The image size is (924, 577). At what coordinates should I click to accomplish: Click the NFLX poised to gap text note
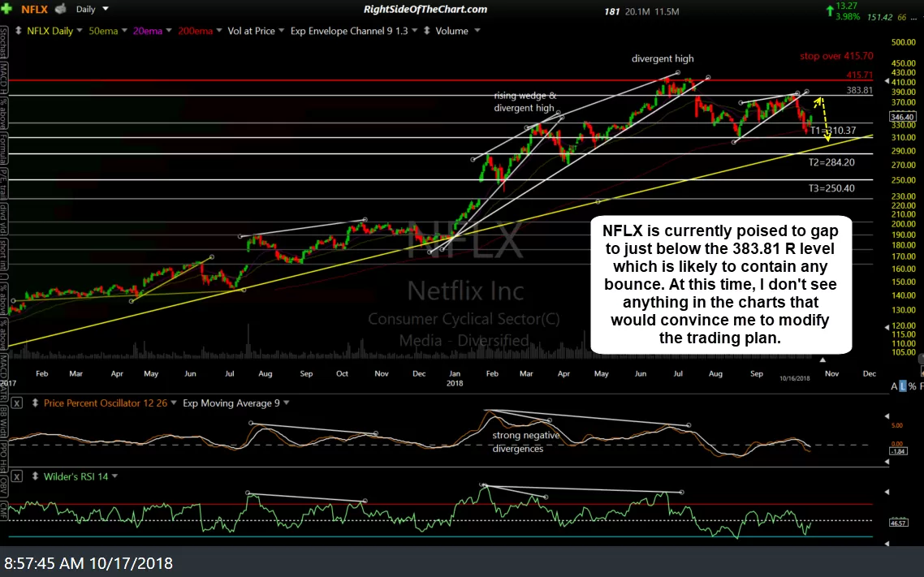tap(720, 284)
